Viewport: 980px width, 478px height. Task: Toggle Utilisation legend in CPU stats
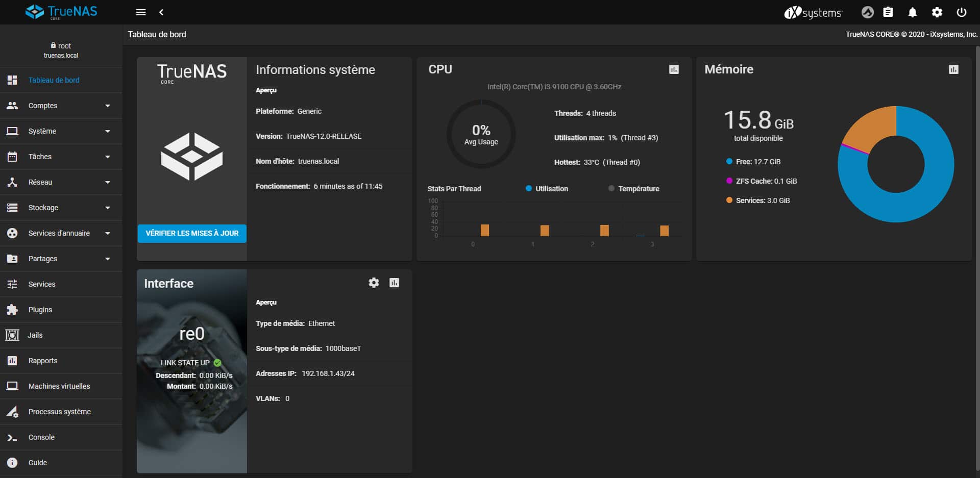click(547, 189)
